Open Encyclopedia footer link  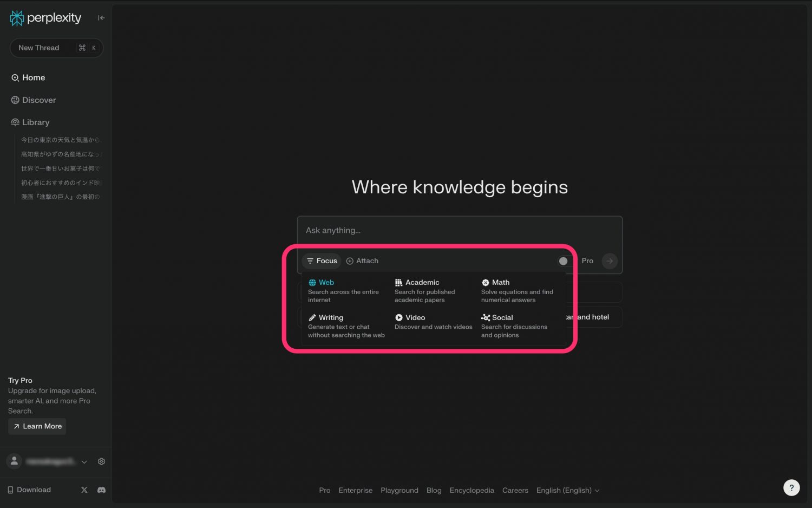point(472,490)
